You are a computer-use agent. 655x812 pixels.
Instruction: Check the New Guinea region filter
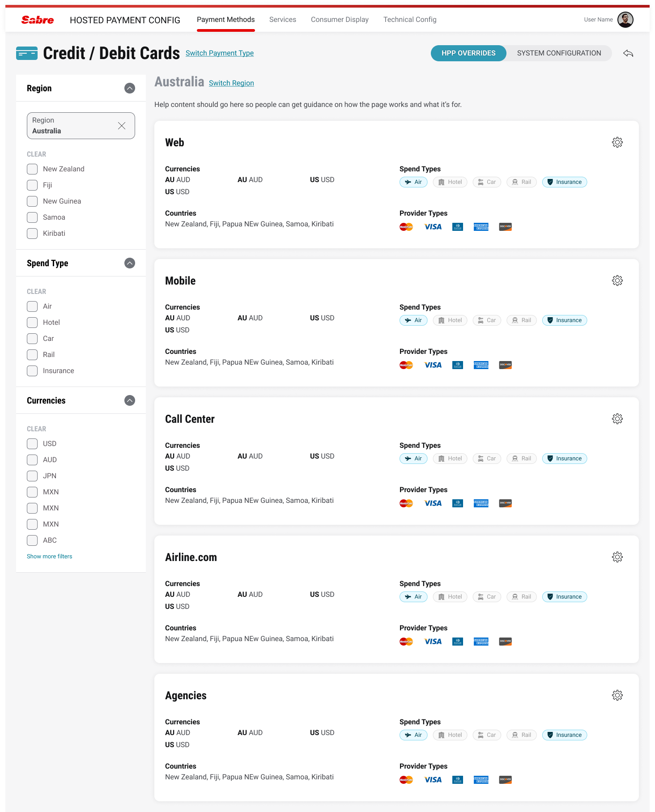point(32,201)
